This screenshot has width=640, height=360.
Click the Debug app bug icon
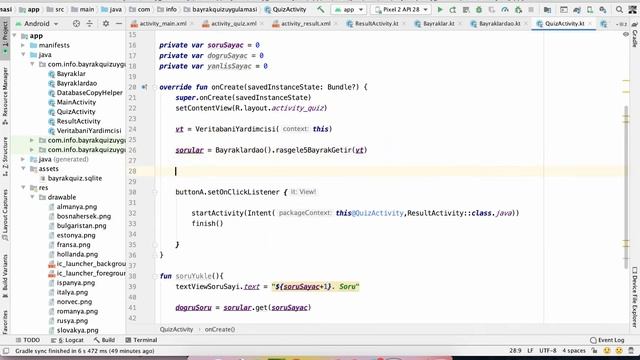point(479,9)
